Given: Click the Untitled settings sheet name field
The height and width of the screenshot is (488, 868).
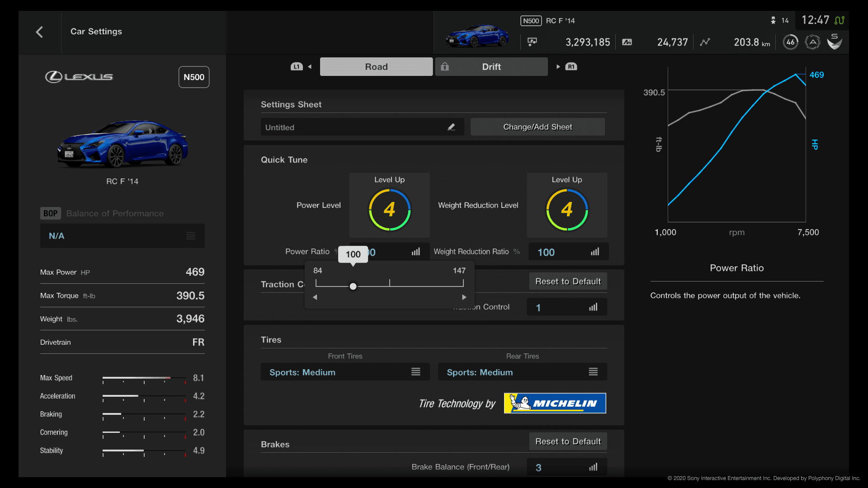Looking at the screenshot, I should (363, 127).
